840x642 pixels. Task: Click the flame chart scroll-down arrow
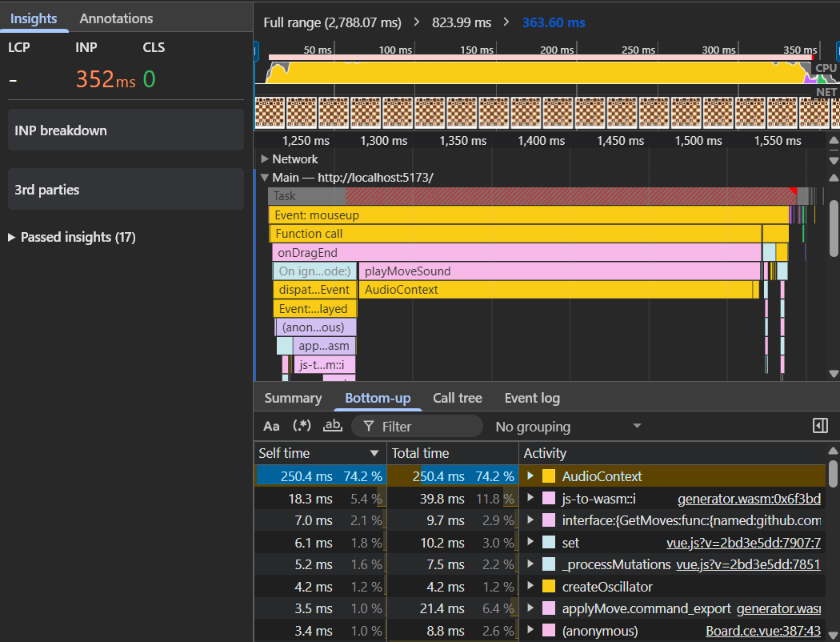coord(833,374)
